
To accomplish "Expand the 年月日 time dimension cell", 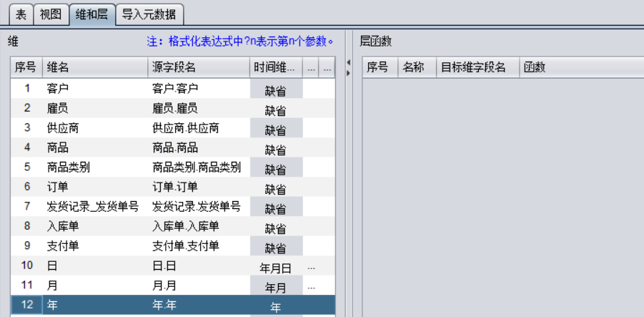I will tap(276, 268).
